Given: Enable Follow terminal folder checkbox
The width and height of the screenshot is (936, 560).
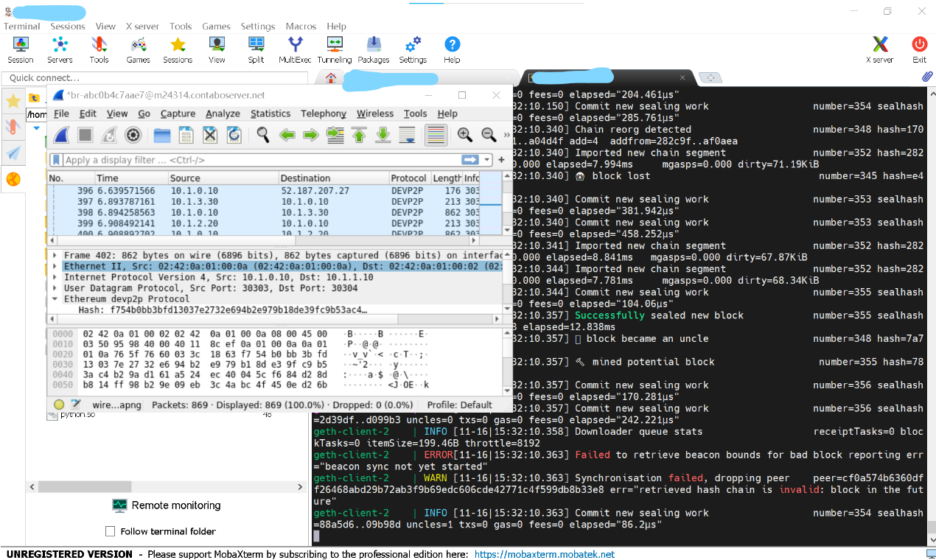Looking at the screenshot, I should pos(111,531).
